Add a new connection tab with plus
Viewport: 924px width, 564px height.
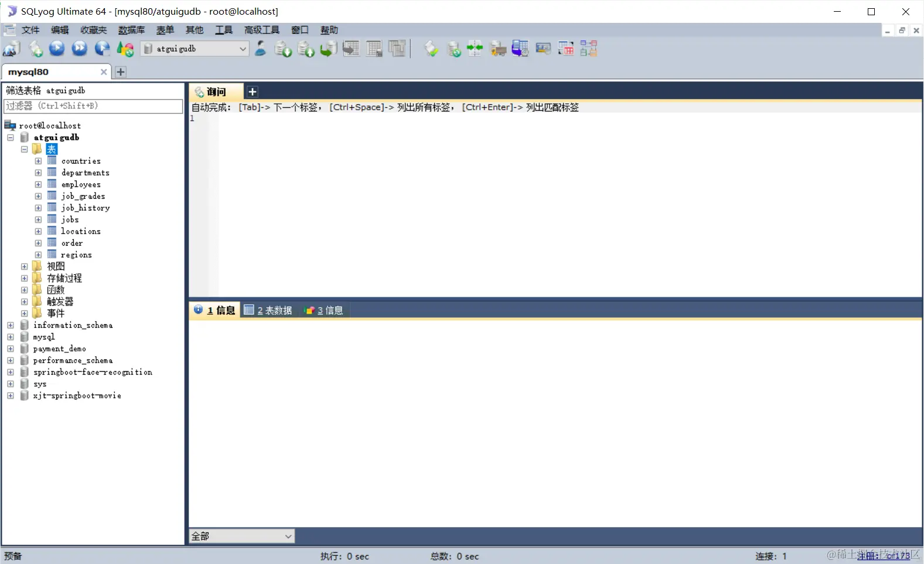(x=121, y=72)
